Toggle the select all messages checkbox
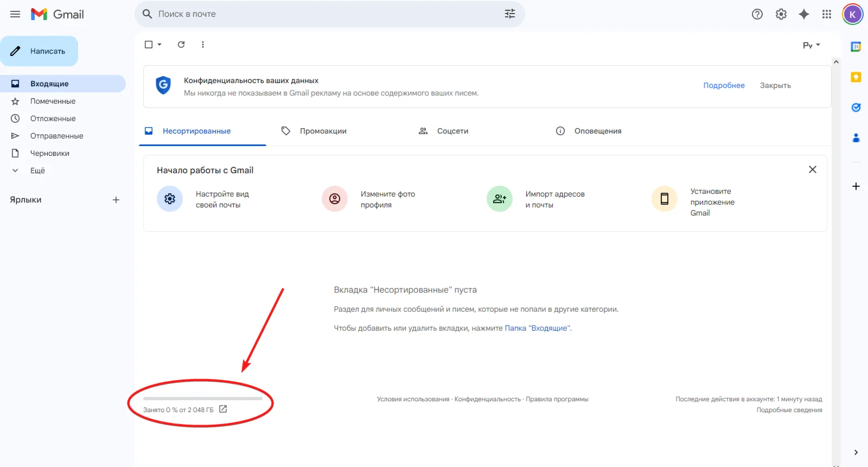The image size is (868, 467). click(x=149, y=45)
